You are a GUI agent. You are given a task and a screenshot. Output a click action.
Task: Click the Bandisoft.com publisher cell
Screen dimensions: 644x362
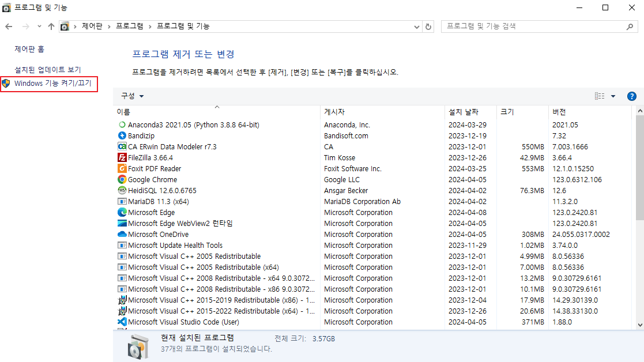click(347, 135)
